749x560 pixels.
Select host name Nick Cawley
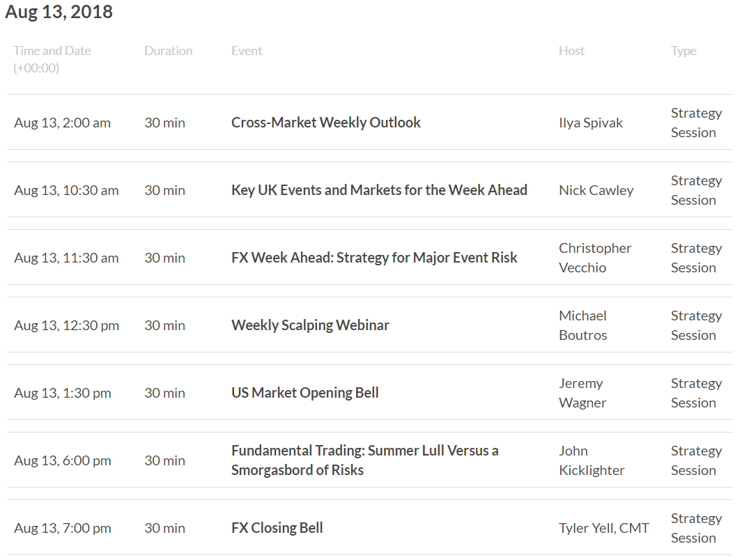[x=596, y=190]
